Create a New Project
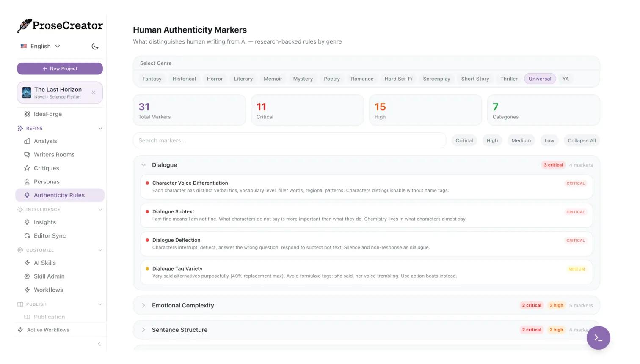640x364 pixels. pos(60,68)
